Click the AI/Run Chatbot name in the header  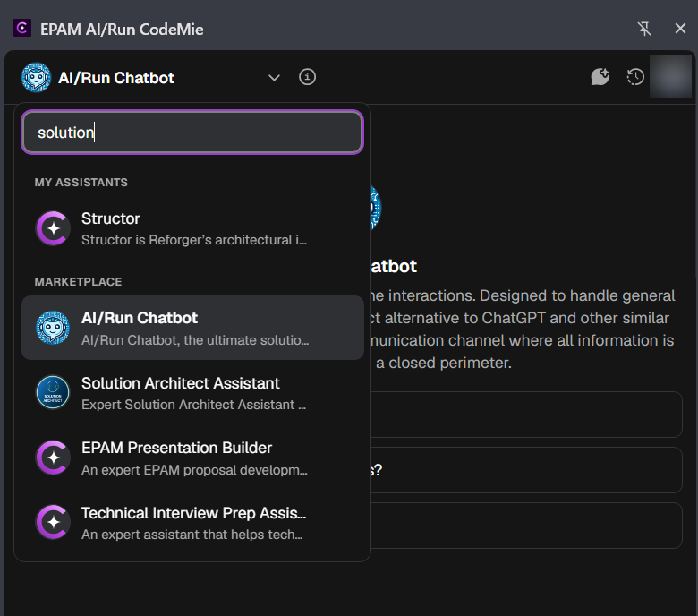click(x=116, y=78)
